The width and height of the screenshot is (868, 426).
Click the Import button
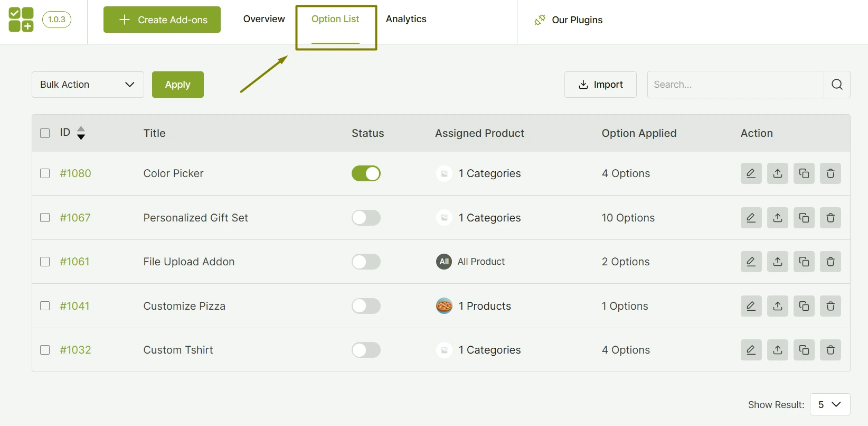tap(600, 85)
